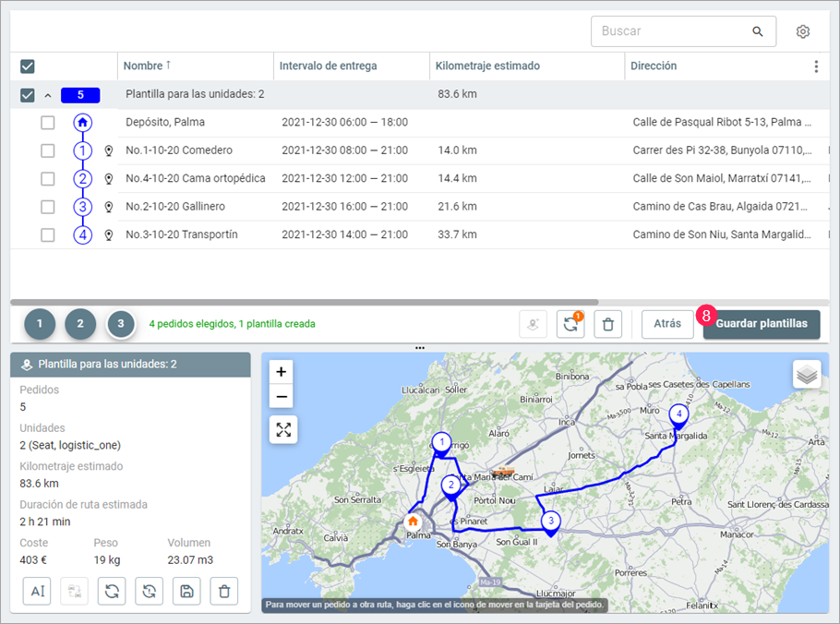This screenshot has height=624, width=840.
Task: Click the Atrás button
Action: (666, 324)
